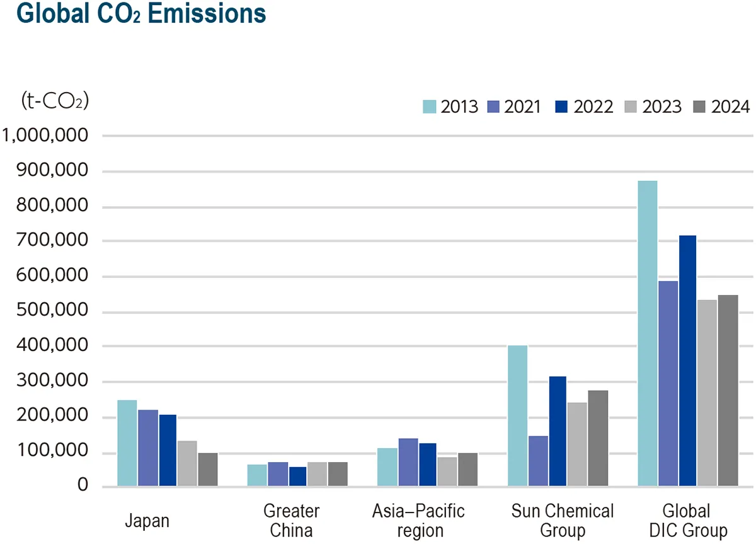The height and width of the screenshot is (544, 756).
Task: Select the Japan 2013 bar
Action: [127, 443]
